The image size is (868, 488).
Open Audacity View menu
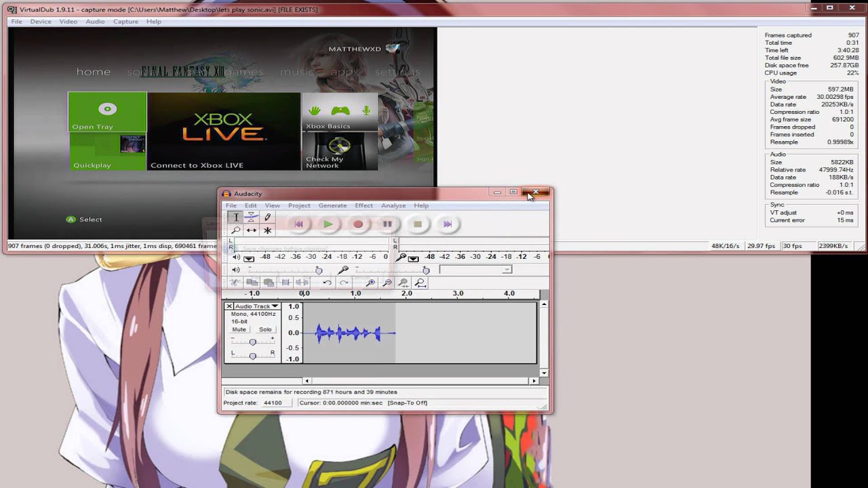(x=272, y=205)
